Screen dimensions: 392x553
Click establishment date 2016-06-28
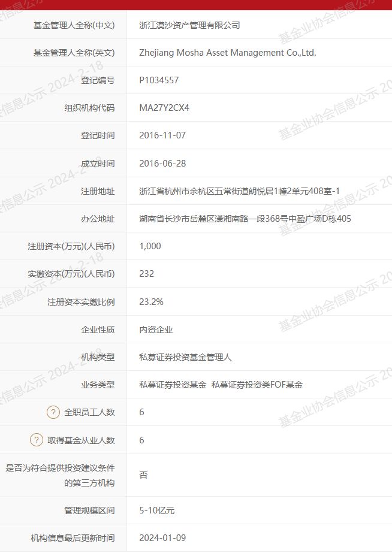tap(162, 164)
